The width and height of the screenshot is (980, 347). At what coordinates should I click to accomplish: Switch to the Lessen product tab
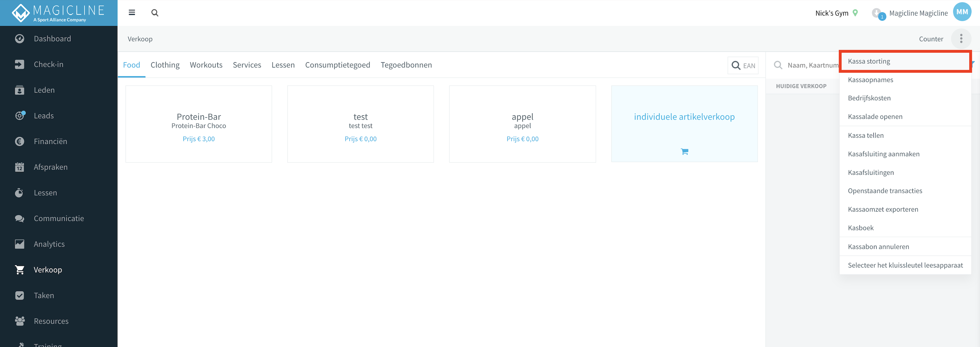click(x=283, y=65)
